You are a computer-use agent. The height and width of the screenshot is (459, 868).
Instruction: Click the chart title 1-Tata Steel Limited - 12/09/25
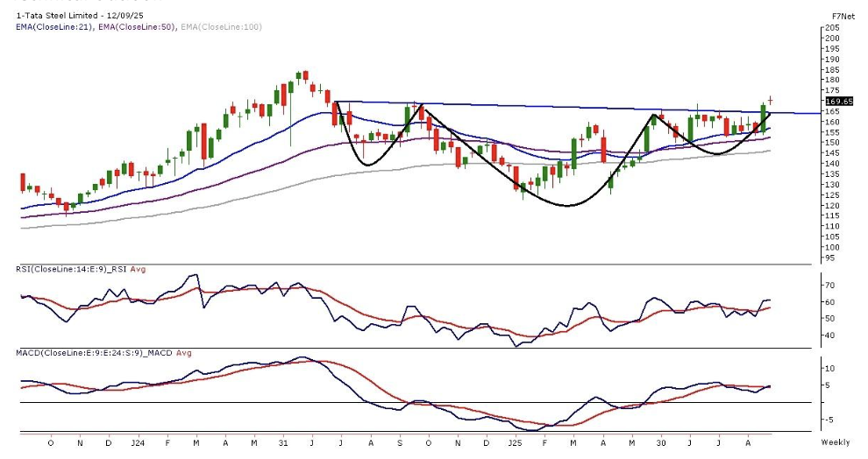[x=79, y=16]
